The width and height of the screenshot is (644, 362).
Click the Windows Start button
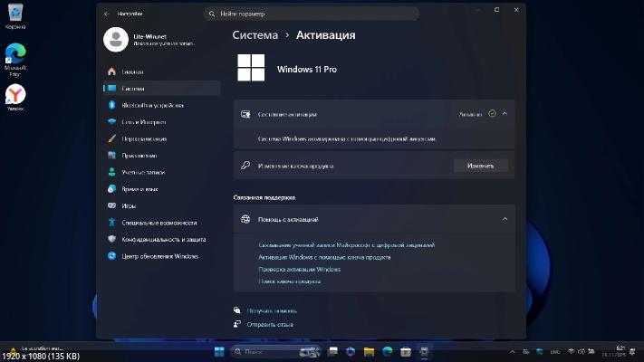(x=220, y=351)
